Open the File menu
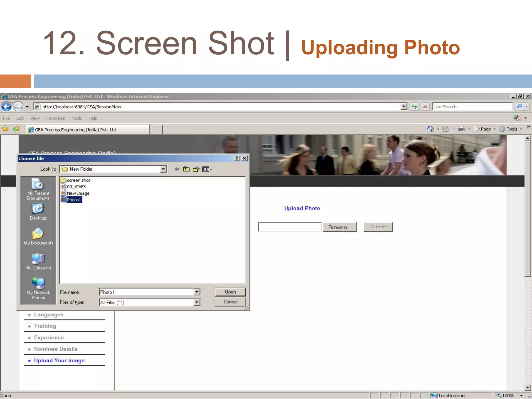 (x=6, y=118)
